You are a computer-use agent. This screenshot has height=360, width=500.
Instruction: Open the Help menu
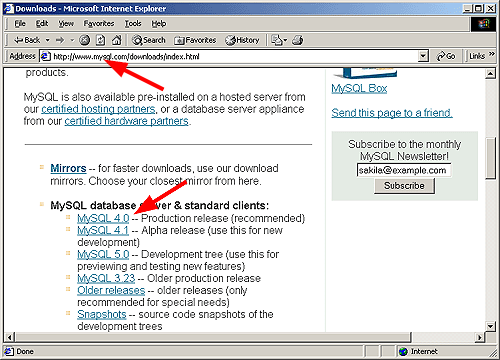click(x=159, y=24)
